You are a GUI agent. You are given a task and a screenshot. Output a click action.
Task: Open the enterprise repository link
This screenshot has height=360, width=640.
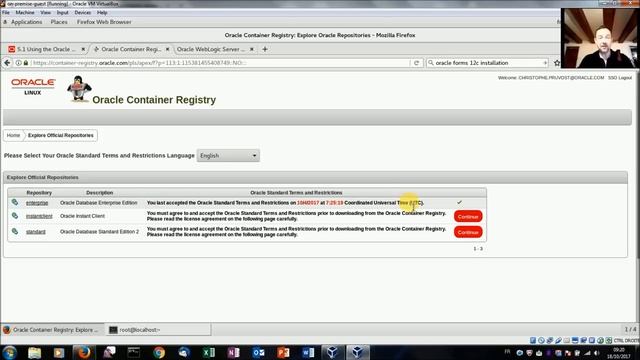pyautogui.click(x=37, y=203)
